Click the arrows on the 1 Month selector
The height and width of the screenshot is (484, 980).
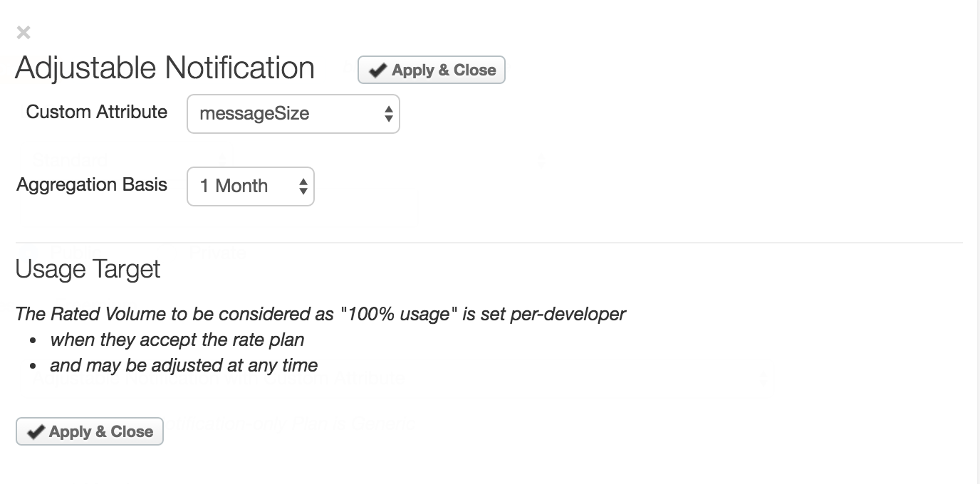coord(303,186)
